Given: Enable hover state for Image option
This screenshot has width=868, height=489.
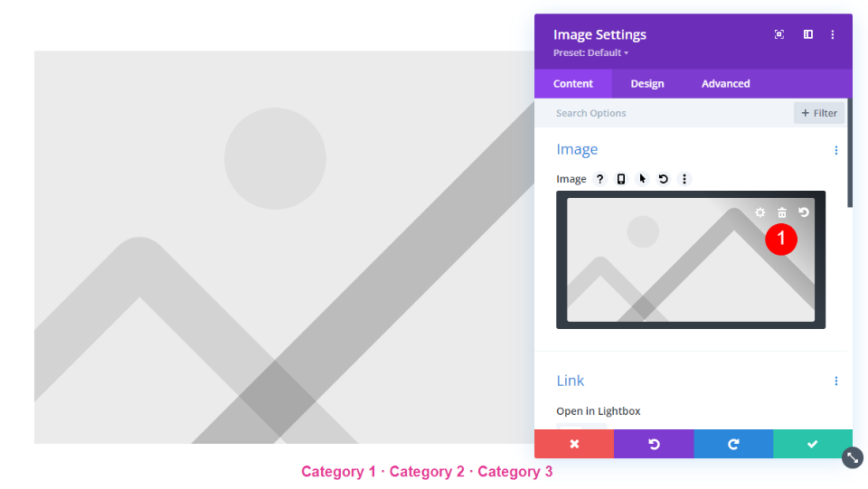Looking at the screenshot, I should [x=642, y=179].
